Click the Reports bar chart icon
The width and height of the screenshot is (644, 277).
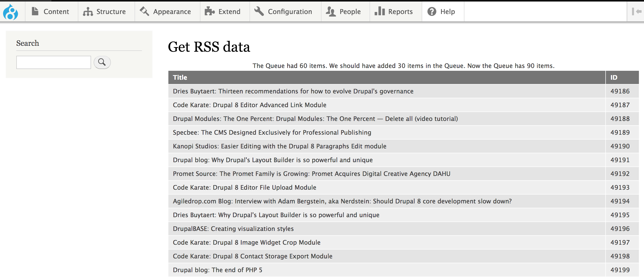[379, 11]
